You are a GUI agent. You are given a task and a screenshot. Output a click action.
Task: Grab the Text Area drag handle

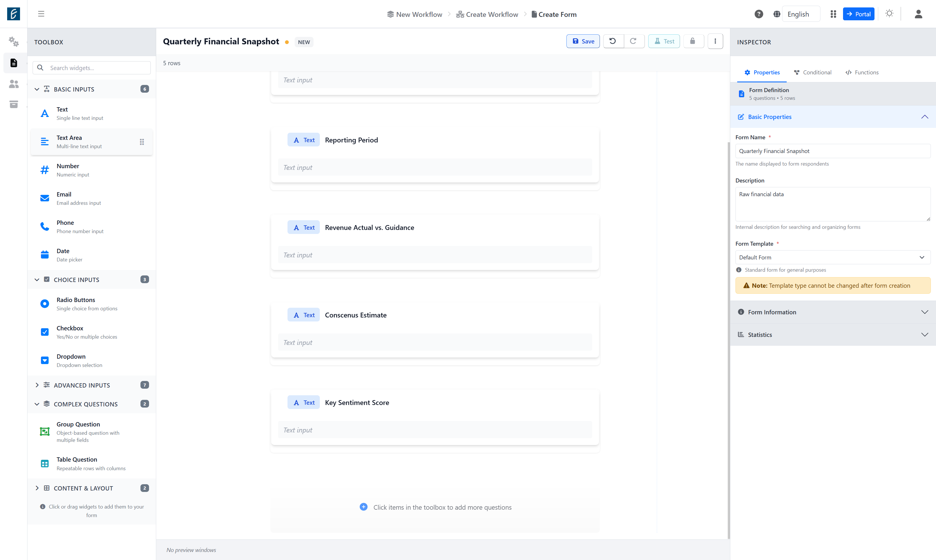click(142, 142)
